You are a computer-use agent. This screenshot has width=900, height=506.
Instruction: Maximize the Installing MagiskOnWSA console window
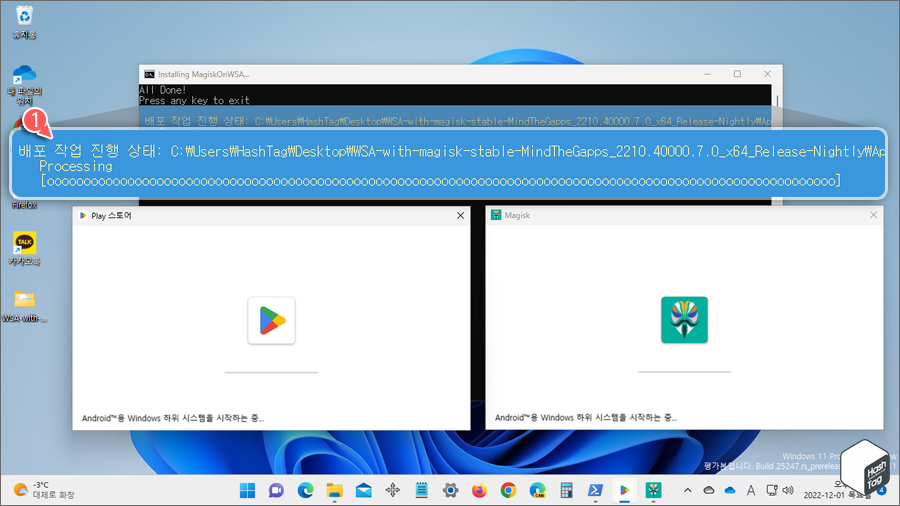pos(737,74)
